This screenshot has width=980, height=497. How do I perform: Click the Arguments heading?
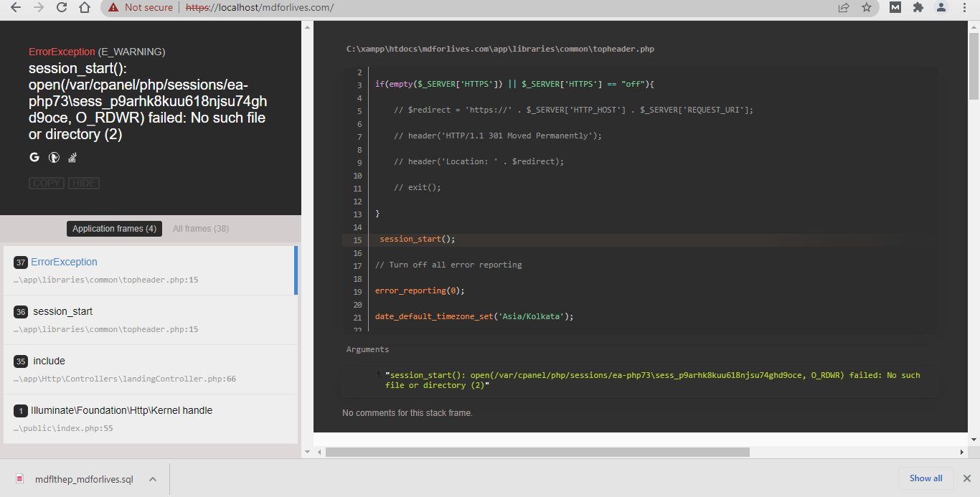point(367,350)
